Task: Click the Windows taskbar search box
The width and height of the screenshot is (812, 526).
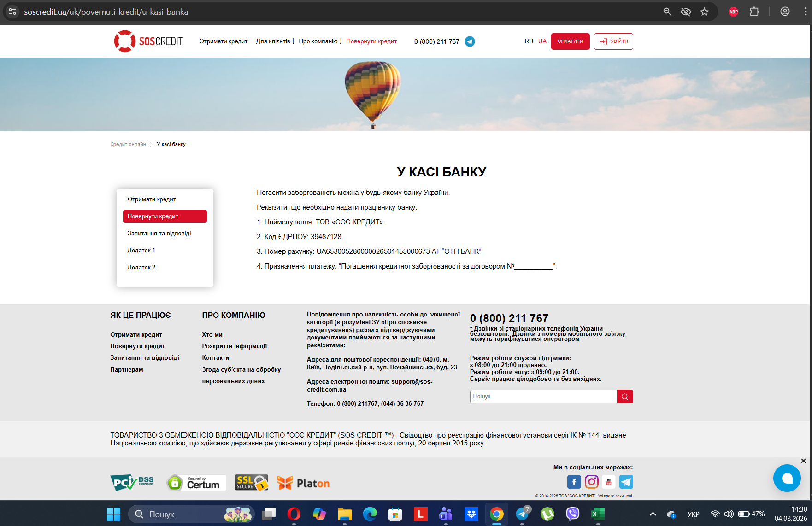Action: coord(191,514)
